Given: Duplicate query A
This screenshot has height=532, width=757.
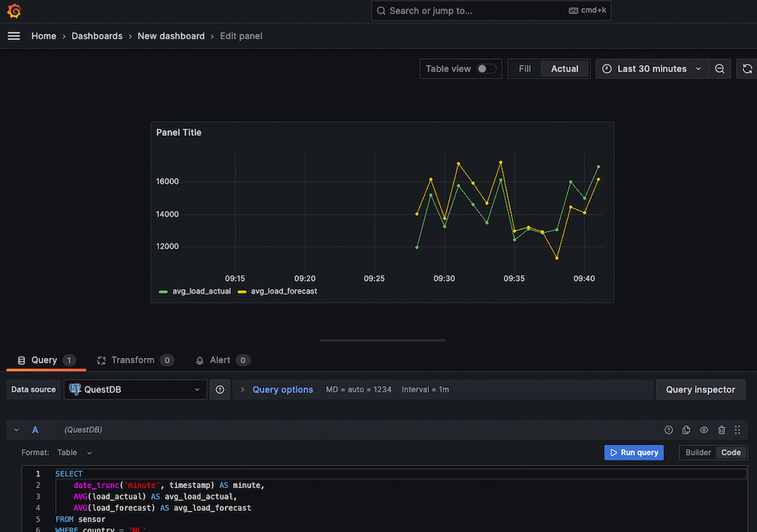Looking at the screenshot, I should pos(686,430).
